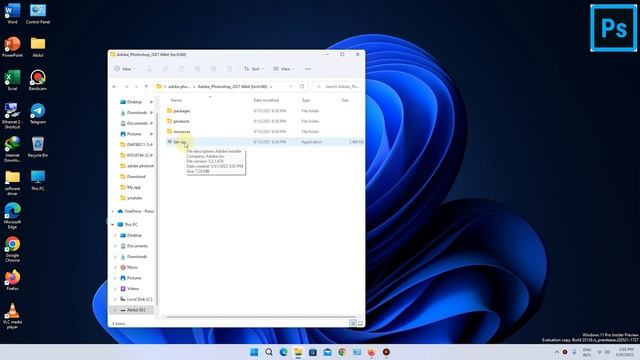The image size is (640, 360).
Task: Select the software driver folder on desktop
Action: 12,183
